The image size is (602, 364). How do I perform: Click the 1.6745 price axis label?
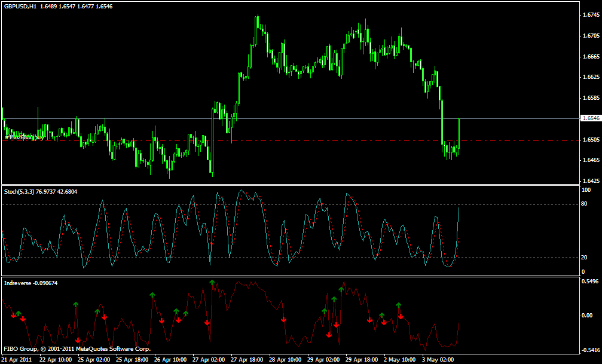(x=590, y=16)
